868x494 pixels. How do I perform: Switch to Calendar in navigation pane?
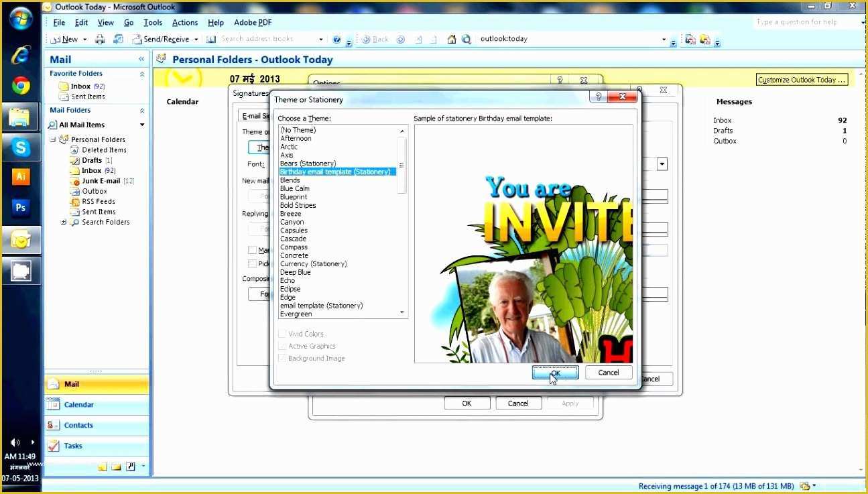pos(97,405)
